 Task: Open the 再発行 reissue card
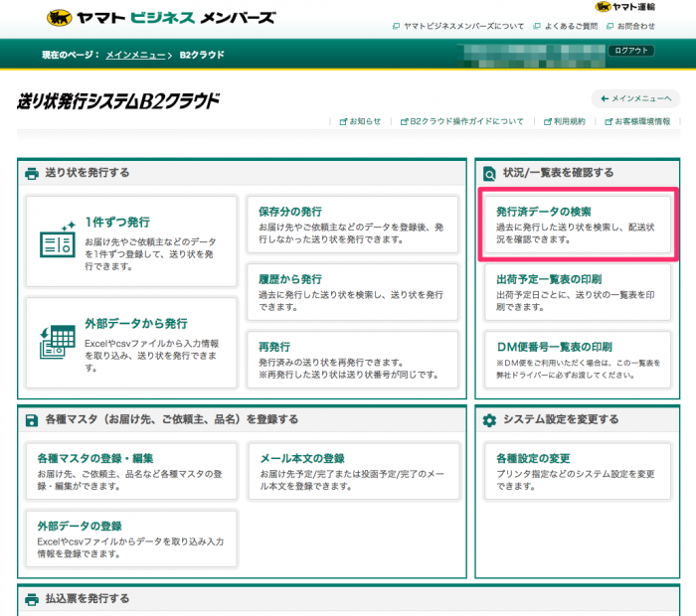point(352,360)
